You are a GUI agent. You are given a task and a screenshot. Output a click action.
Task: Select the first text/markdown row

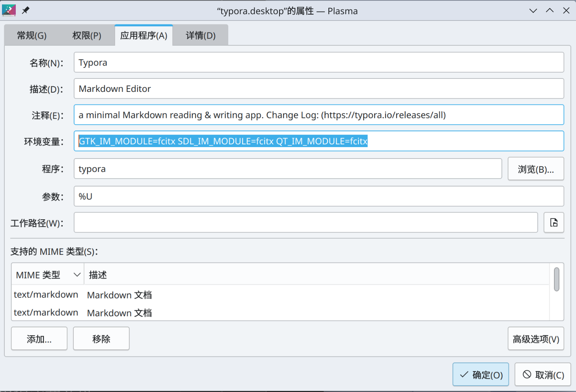(46, 295)
